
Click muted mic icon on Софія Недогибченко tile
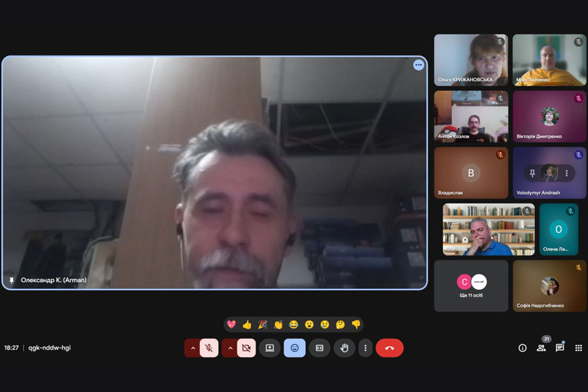pos(579,267)
